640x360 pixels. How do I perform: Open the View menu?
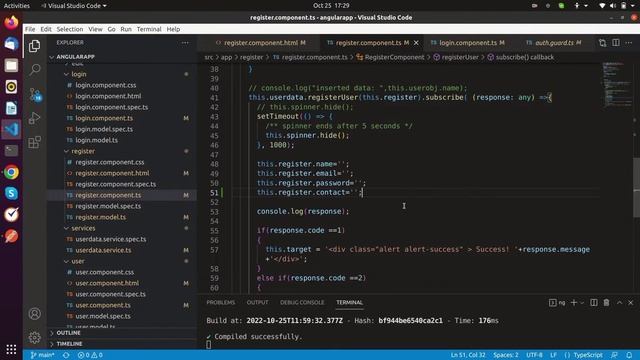(x=95, y=29)
